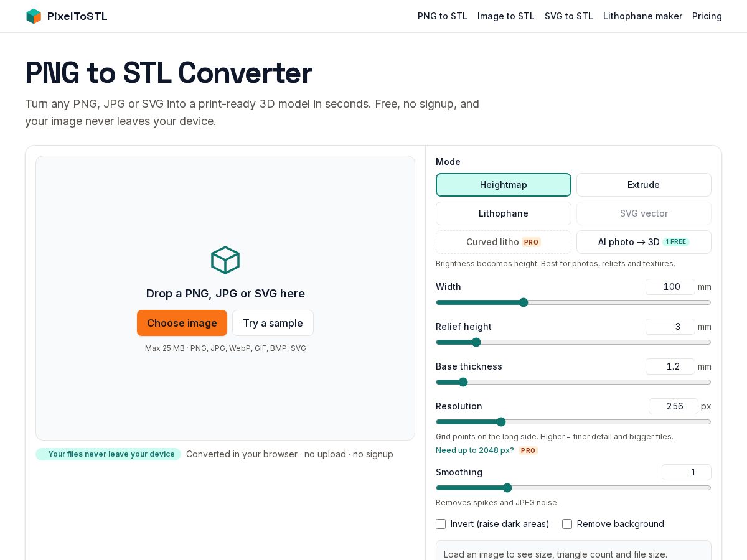The width and height of the screenshot is (747, 560).
Task: Open the Image to STL nav link
Action: (x=506, y=16)
